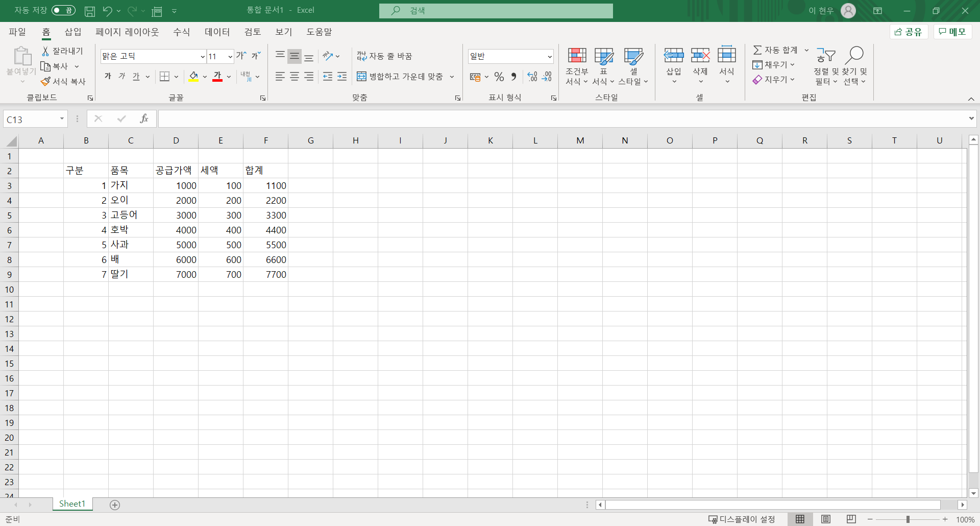Add a new sheet with plus icon

pyautogui.click(x=115, y=505)
